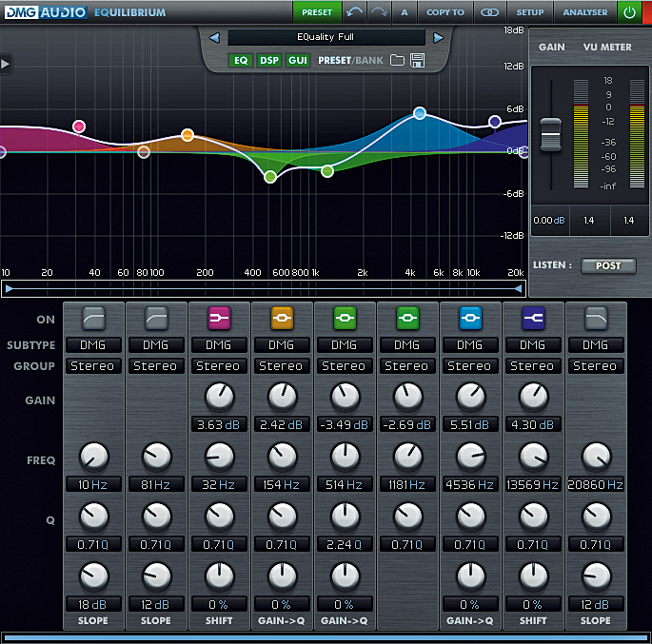The height and width of the screenshot is (644, 652).
Task: Click the undo arrow icon
Action: point(354,12)
